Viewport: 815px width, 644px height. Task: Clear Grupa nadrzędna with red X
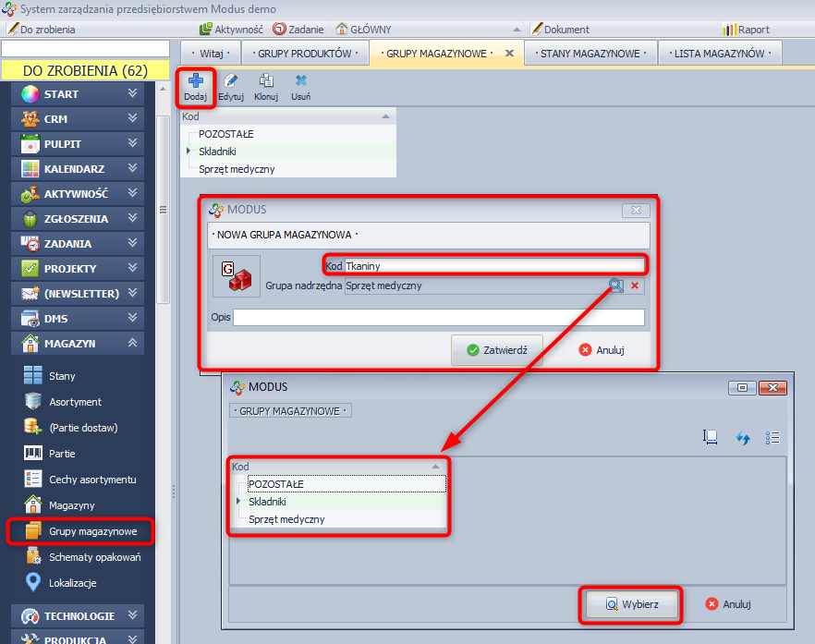click(635, 286)
